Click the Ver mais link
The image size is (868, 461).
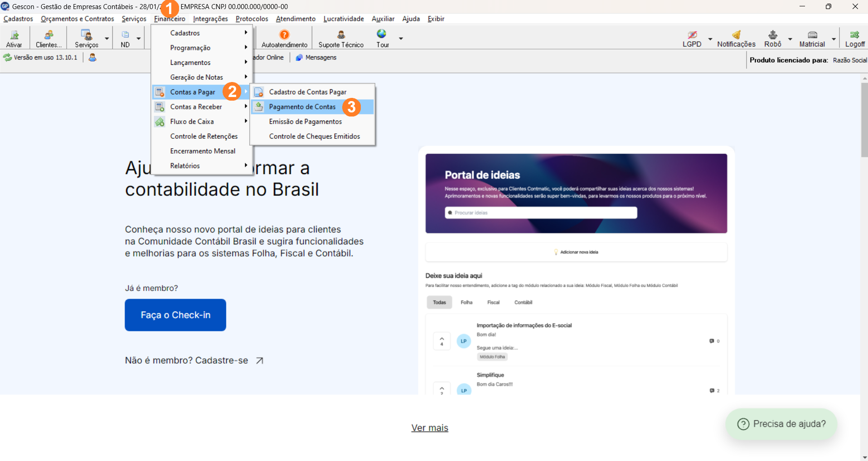pos(430,428)
